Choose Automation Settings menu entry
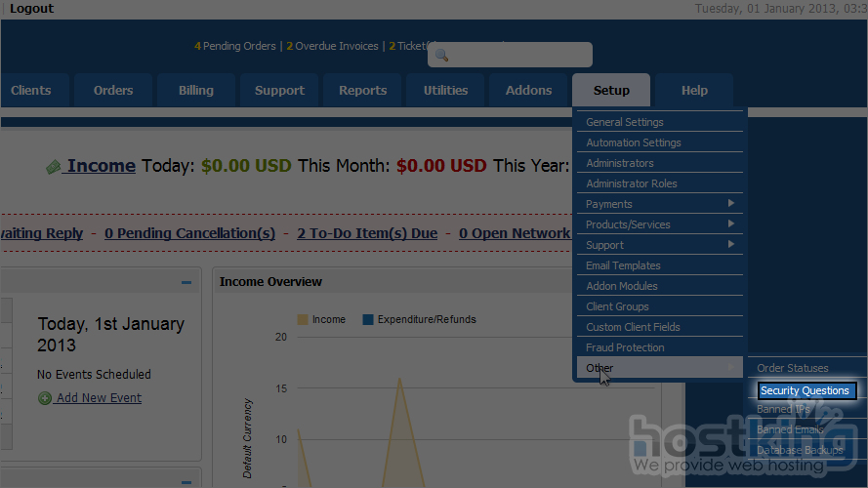Viewport: 868px width, 488px height. tap(633, 142)
